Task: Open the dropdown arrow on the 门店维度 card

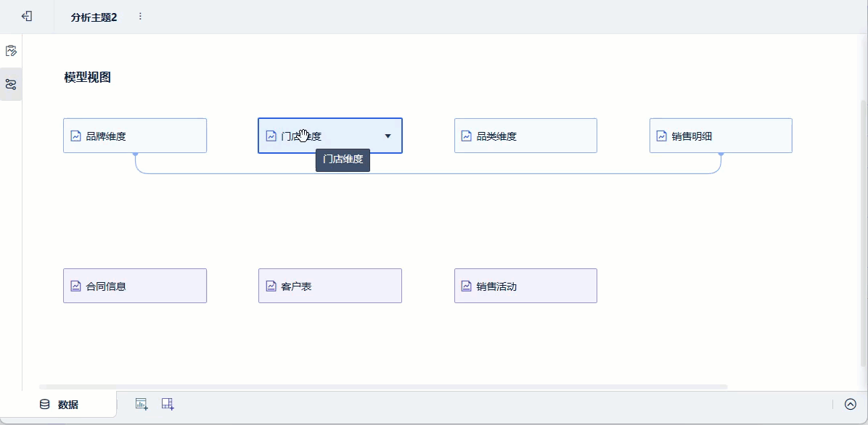Action: coord(388,136)
